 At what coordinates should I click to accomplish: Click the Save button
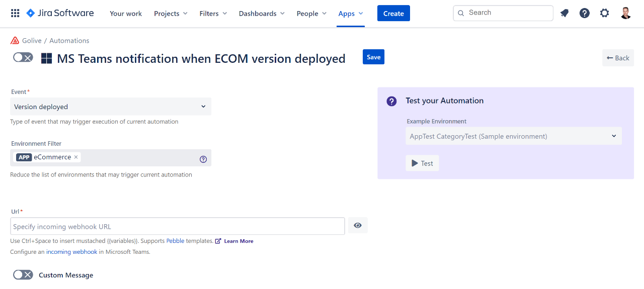click(x=373, y=57)
